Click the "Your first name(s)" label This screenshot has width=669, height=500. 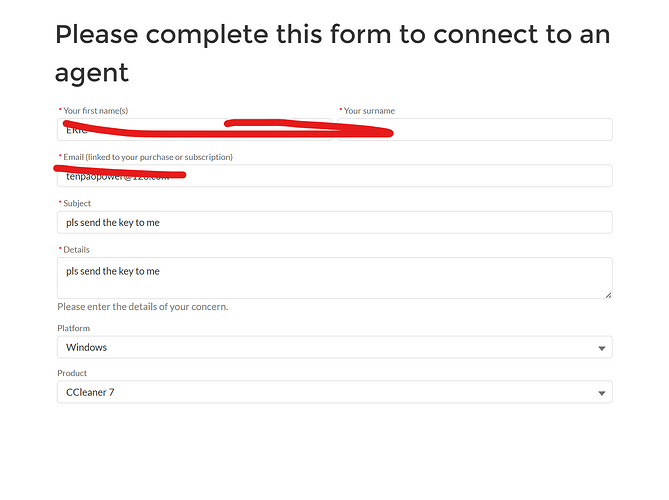(x=95, y=111)
